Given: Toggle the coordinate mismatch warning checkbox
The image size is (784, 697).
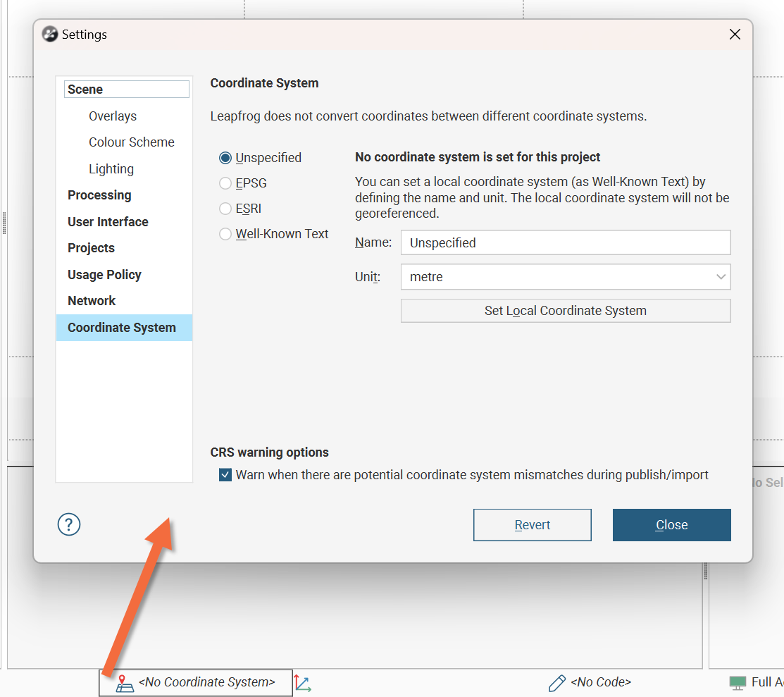Looking at the screenshot, I should (x=225, y=475).
